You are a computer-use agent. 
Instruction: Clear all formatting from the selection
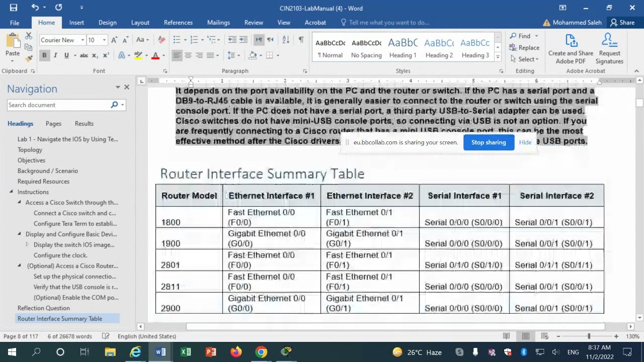click(162, 40)
